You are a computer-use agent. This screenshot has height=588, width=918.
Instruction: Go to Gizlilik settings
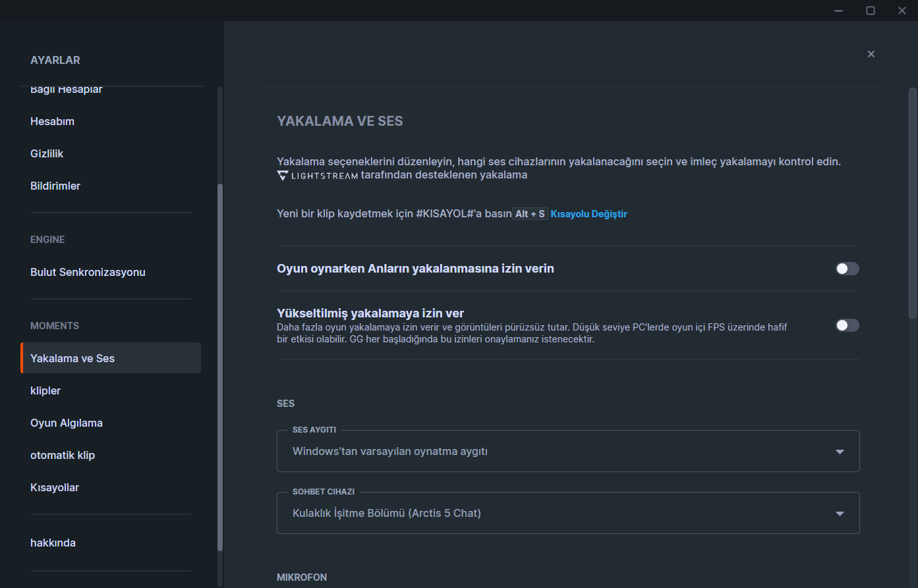tap(47, 153)
